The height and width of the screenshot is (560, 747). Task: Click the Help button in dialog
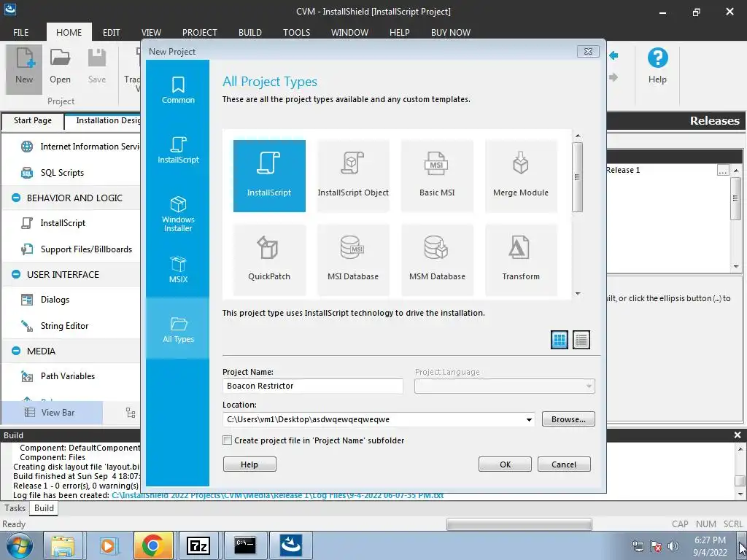[249, 464]
